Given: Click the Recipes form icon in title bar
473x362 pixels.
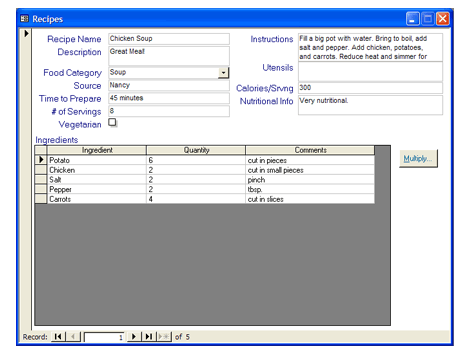Looking at the screenshot, I should 24,19.
